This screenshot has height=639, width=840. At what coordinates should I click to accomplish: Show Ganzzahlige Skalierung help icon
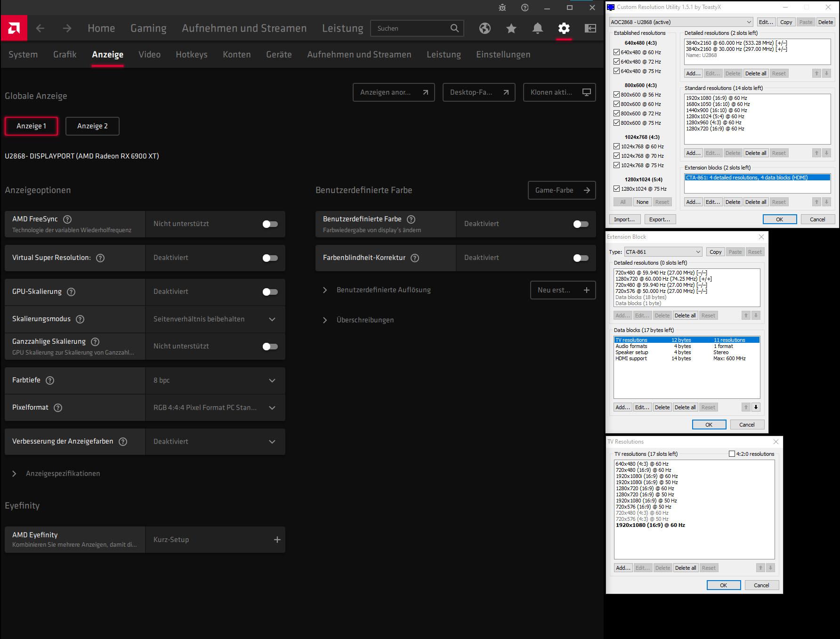click(x=95, y=342)
